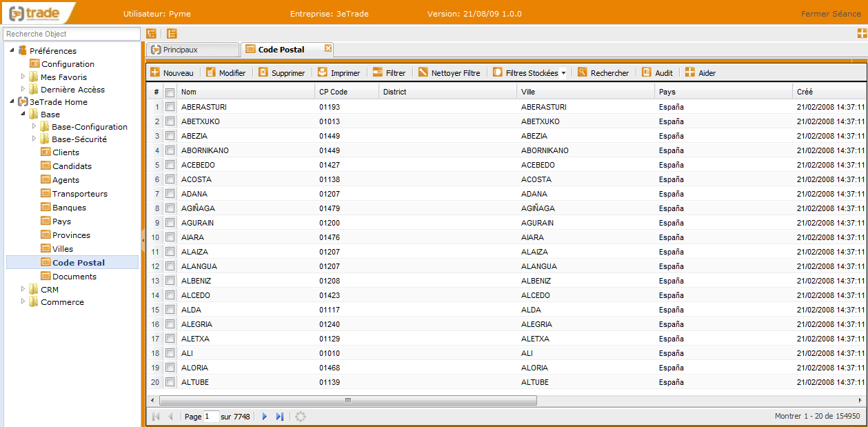868x427 pixels.
Task: Open Clients in the Base tree
Action: coord(65,152)
